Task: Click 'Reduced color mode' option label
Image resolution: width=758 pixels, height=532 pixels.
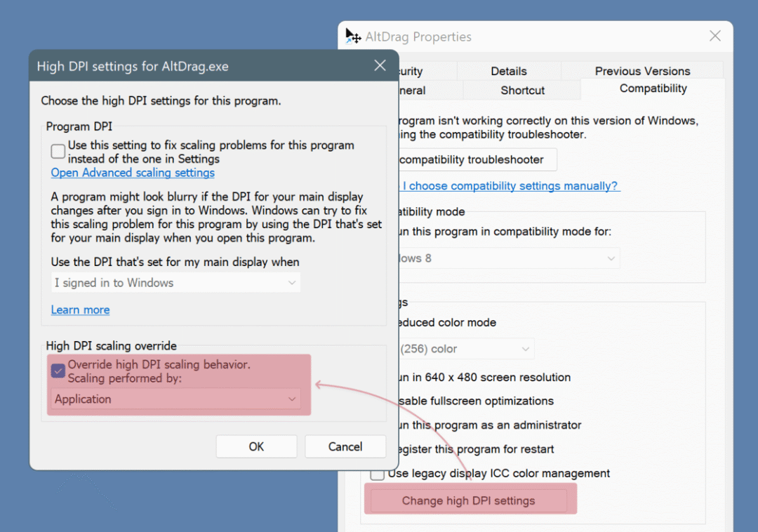Action: coord(448,323)
